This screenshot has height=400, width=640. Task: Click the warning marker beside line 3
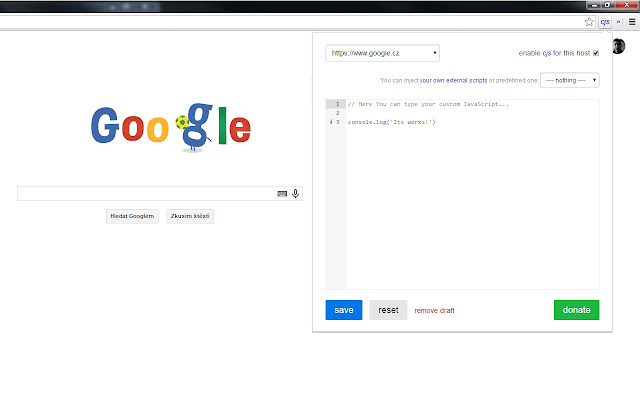pyautogui.click(x=331, y=122)
